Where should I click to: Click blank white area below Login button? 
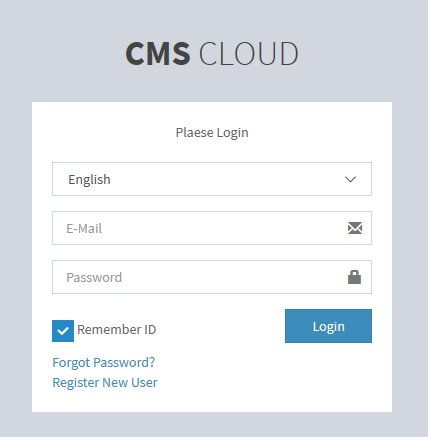tap(328, 377)
